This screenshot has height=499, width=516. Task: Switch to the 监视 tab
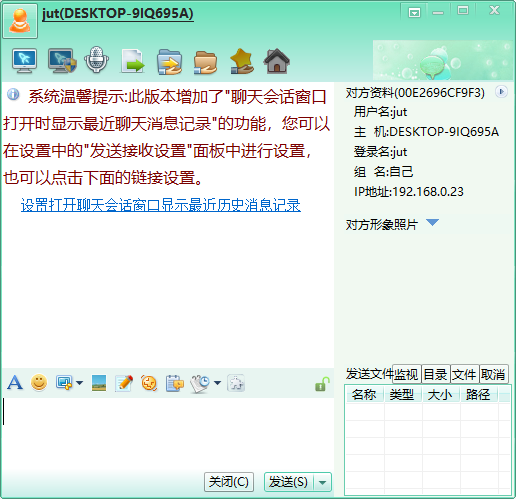406,374
